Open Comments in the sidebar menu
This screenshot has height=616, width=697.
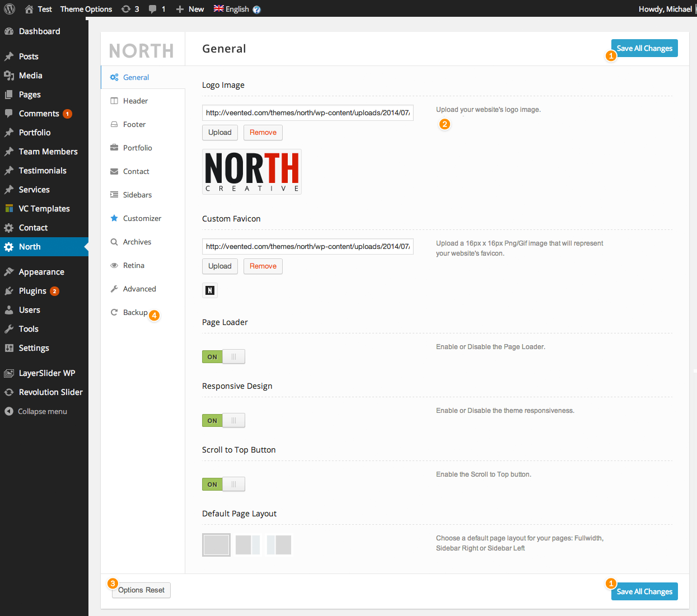[44, 114]
